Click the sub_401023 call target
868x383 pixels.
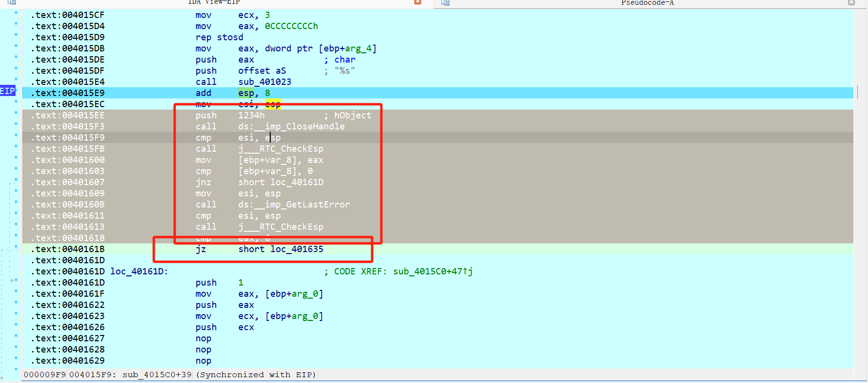pyautogui.click(x=264, y=82)
